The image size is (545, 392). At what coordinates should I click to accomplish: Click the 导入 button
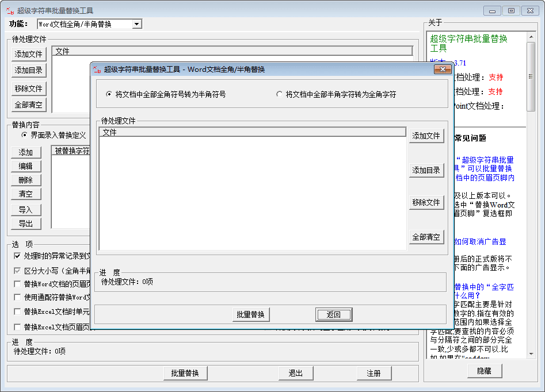(x=26, y=210)
